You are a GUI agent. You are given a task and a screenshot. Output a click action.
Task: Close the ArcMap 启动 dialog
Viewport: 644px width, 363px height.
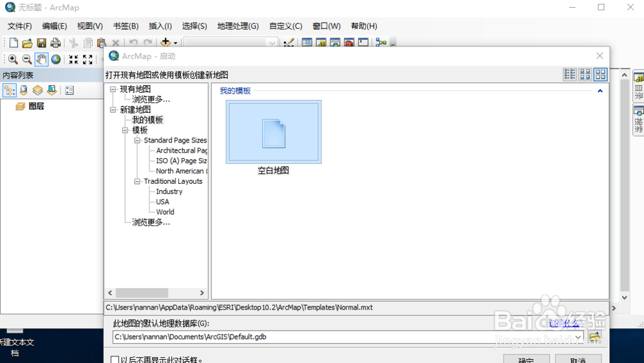click(600, 56)
